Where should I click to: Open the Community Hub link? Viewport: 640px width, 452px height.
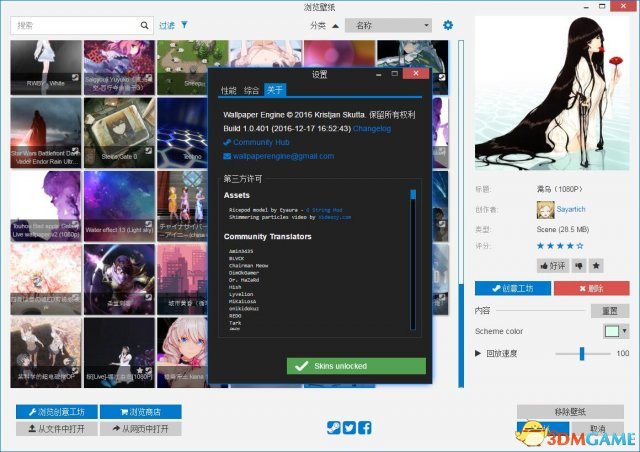(261, 142)
